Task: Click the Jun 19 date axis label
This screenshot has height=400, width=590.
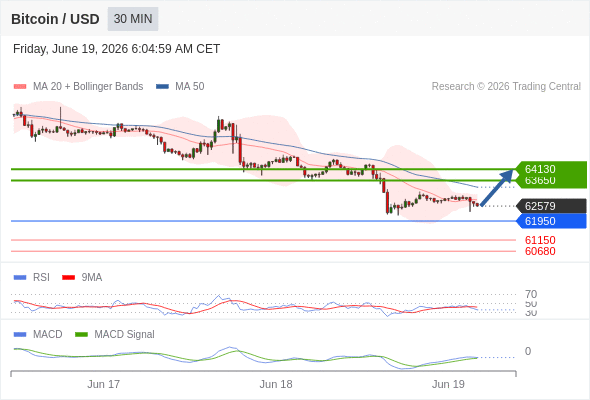Action: (x=448, y=384)
